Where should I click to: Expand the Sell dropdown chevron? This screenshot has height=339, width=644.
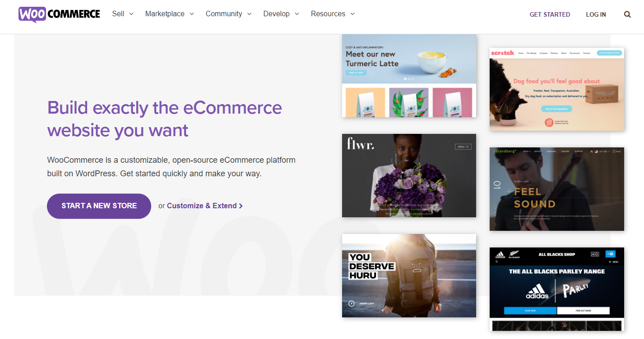131,14
